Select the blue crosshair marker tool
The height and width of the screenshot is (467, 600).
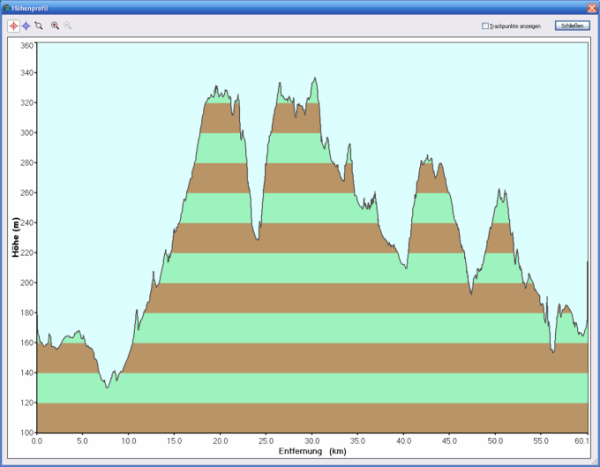pyautogui.click(x=25, y=25)
